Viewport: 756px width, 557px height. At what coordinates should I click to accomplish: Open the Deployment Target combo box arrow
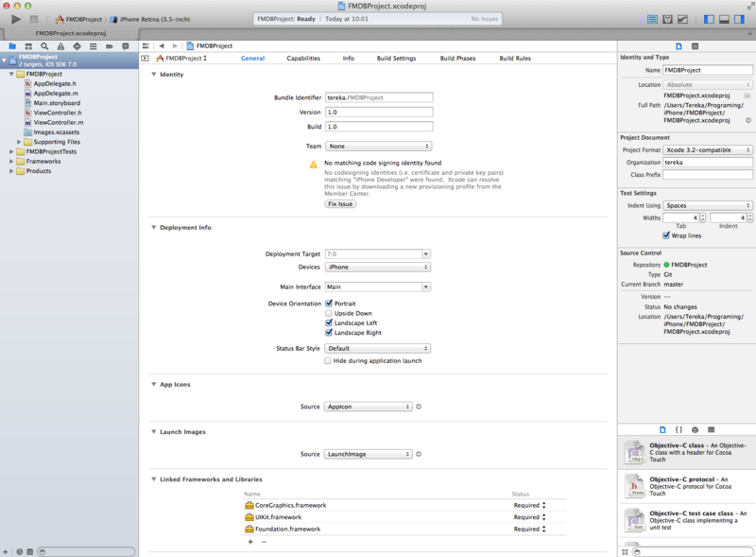(x=426, y=253)
